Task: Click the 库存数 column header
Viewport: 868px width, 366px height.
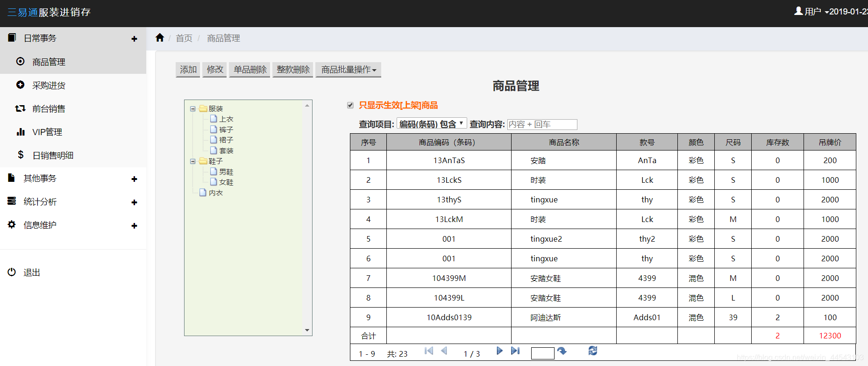Action: click(777, 142)
